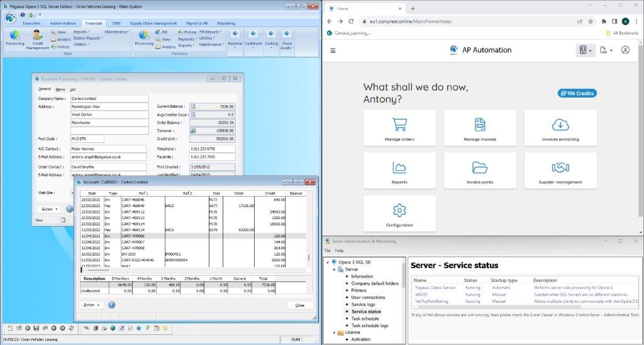644x345 pixels.
Task: Open Invoices extracting card
Action: pyautogui.click(x=560, y=127)
